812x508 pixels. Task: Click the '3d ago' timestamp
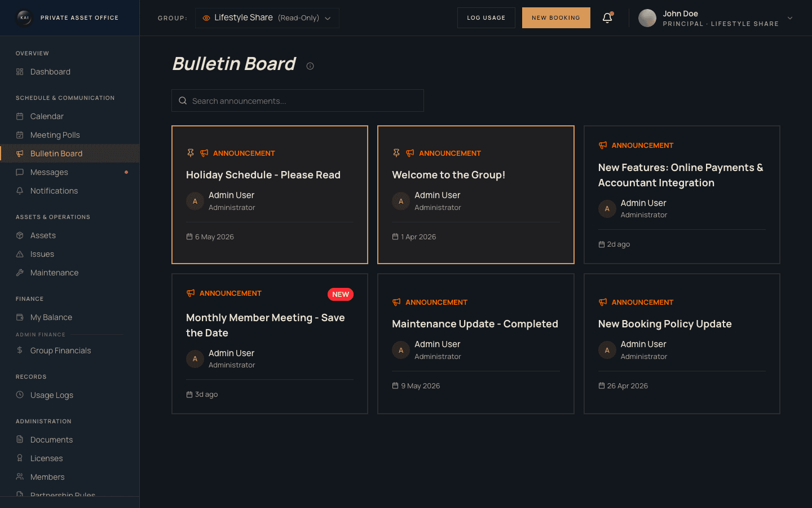pyautogui.click(x=206, y=395)
